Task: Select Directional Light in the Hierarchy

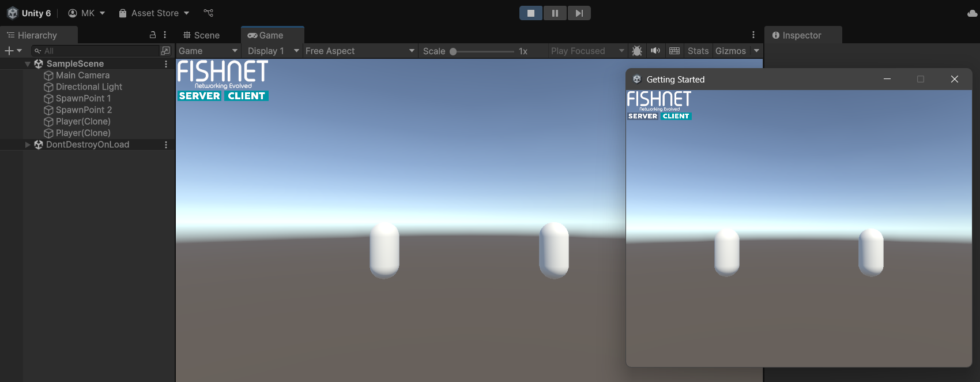Action: point(89,87)
